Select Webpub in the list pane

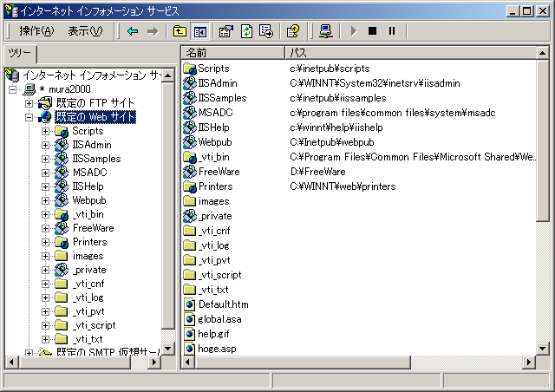pos(215,142)
